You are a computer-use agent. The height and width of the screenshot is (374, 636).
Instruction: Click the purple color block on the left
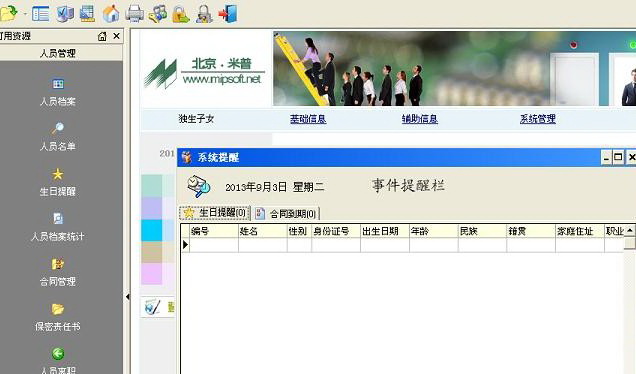152,208
